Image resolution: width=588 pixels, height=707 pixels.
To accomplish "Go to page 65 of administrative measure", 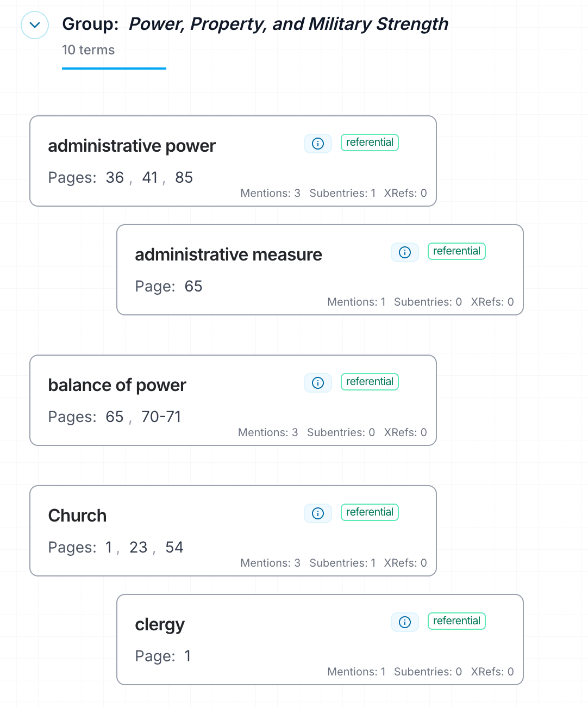I will [x=193, y=286].
